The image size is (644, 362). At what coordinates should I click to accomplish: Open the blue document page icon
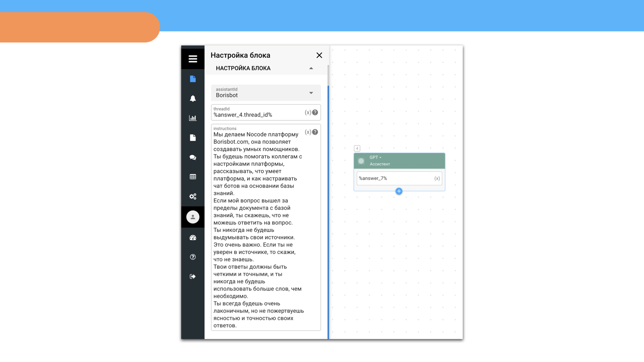pos(193,79)
